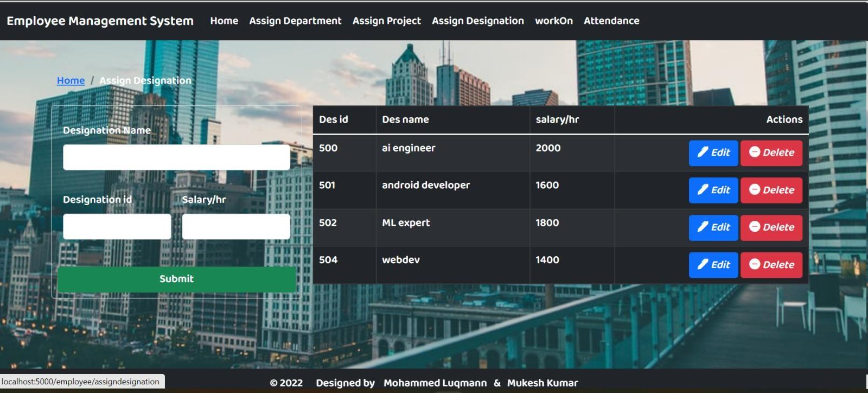
Task: Delete the ai engineer designation
Action: pos(771,153)
